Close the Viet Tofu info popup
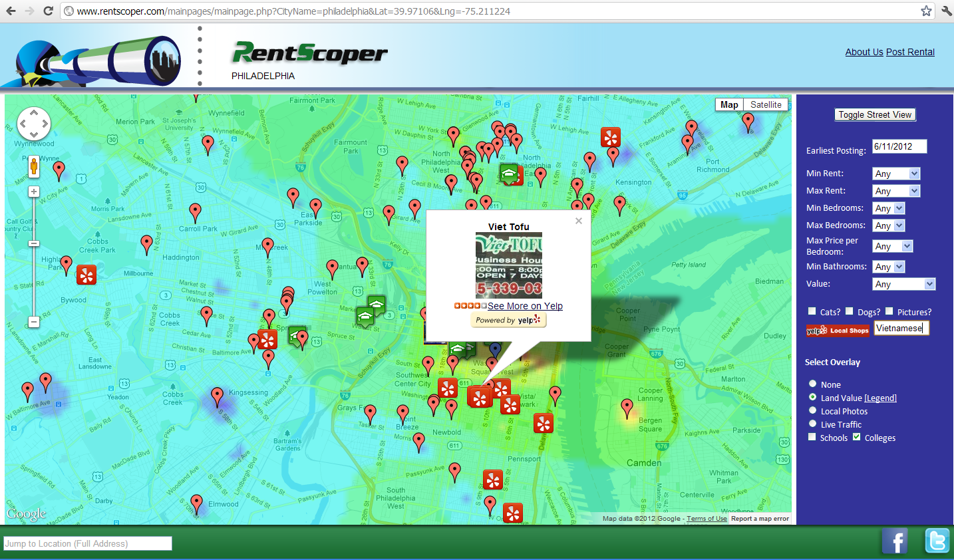 (x=579, y=221)
